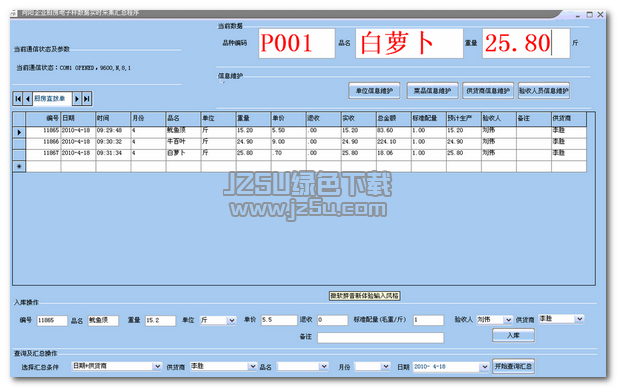
Task: Click the 单价 column header in grid
Action: pos(288,118)
